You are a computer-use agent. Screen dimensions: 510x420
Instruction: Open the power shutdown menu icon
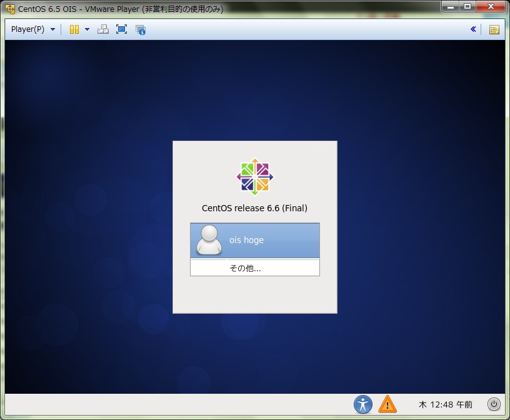[x=494, y=404]
